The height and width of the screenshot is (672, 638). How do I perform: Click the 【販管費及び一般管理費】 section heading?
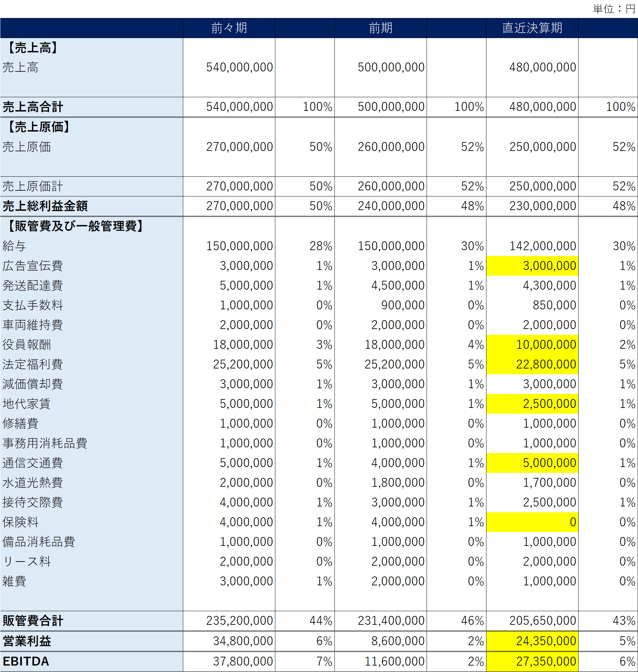pyautogui.click(x=75, y=226)
